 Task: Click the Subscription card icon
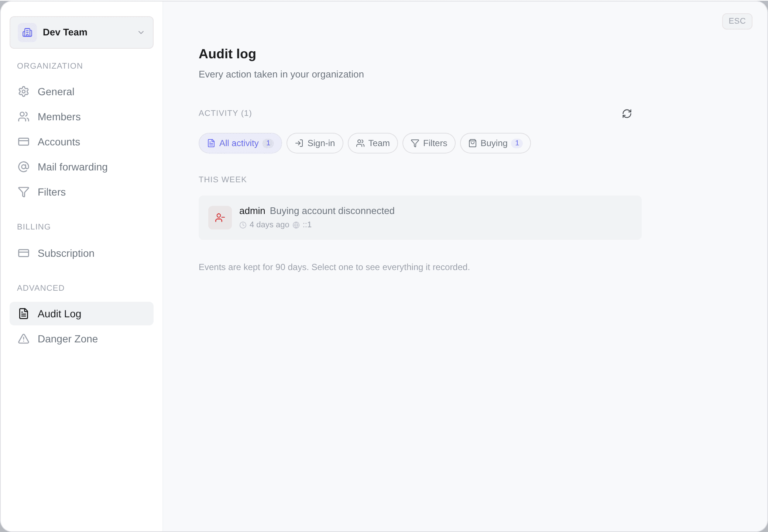[24, 253]
